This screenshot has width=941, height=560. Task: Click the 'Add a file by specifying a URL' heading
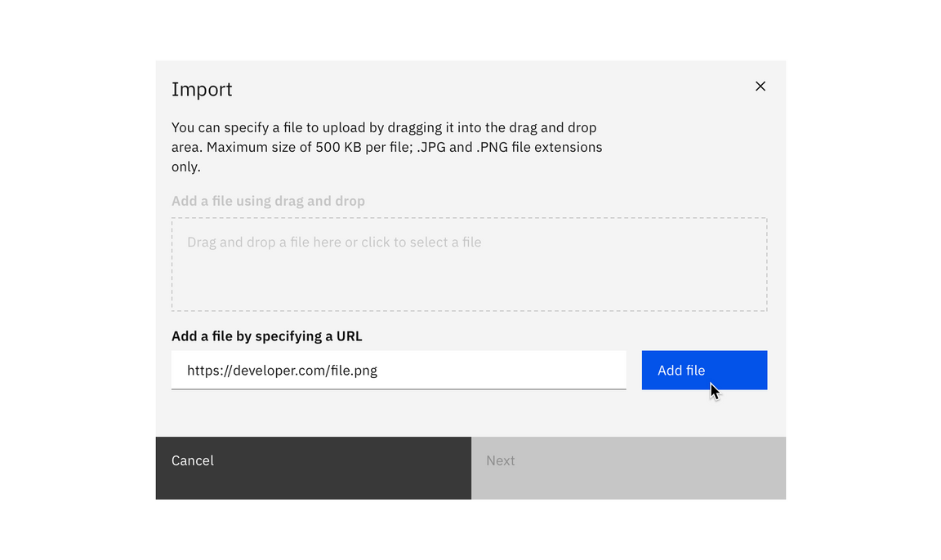point(266,336)
